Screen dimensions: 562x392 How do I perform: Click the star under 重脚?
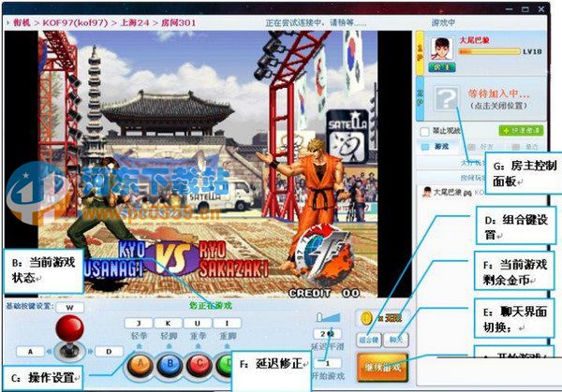227,346
